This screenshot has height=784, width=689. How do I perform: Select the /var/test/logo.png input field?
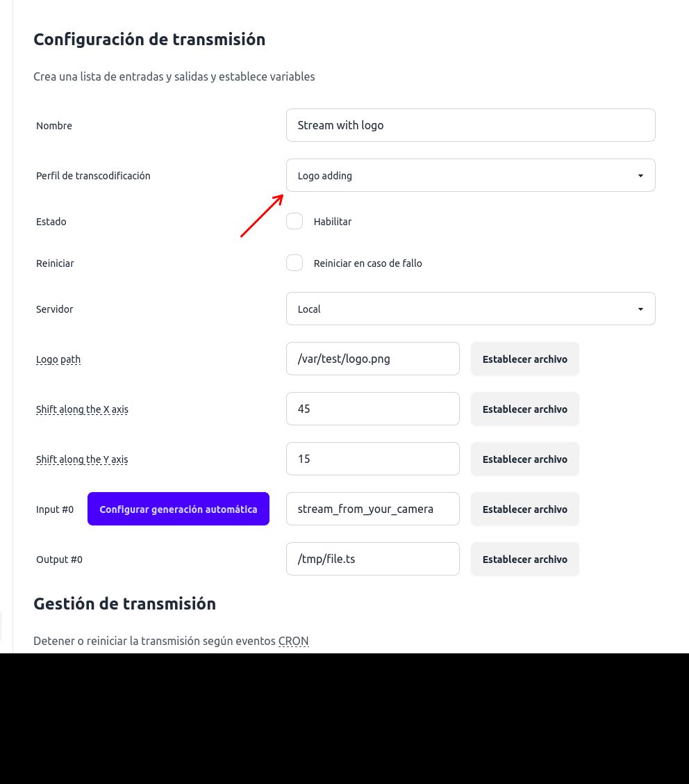372,359
